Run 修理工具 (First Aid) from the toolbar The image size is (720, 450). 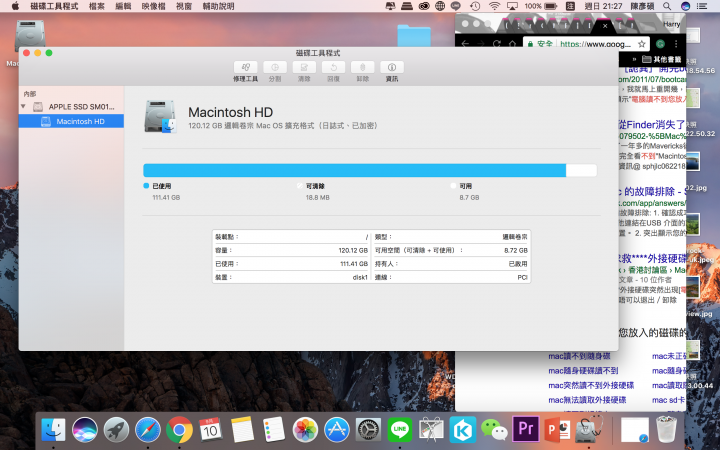(x=245, y=68)
